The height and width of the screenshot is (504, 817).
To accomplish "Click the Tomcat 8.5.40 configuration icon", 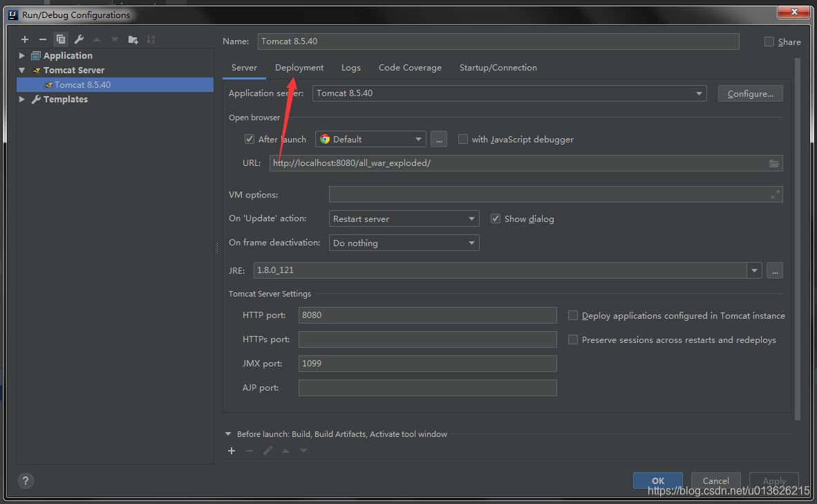I will coord(48,85).
